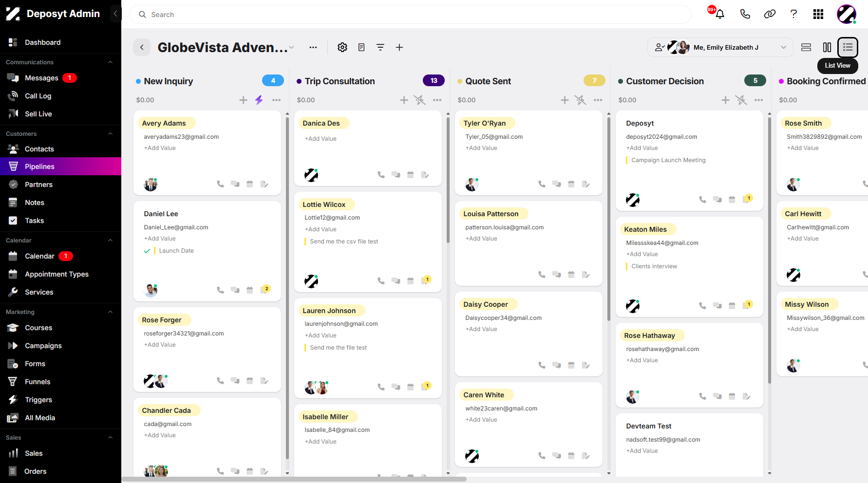Screen dimensions: 868x483
Task: Open the apps grid icon
Action: pyautogui.click(x=818, y=14)
